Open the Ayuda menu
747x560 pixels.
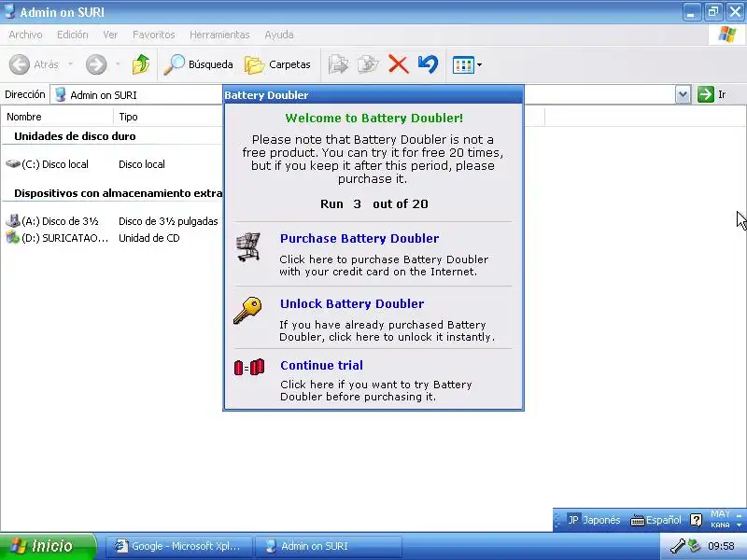point(279,35)
